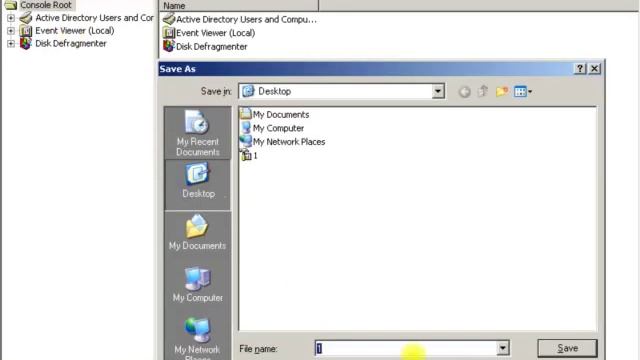The width and height of the screenshot is (640, 360).
Task: Select My Documents folder in file list
Action: tap(275, 114)
